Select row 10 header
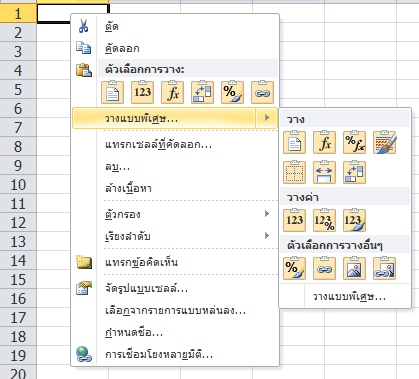 (18, 184)
